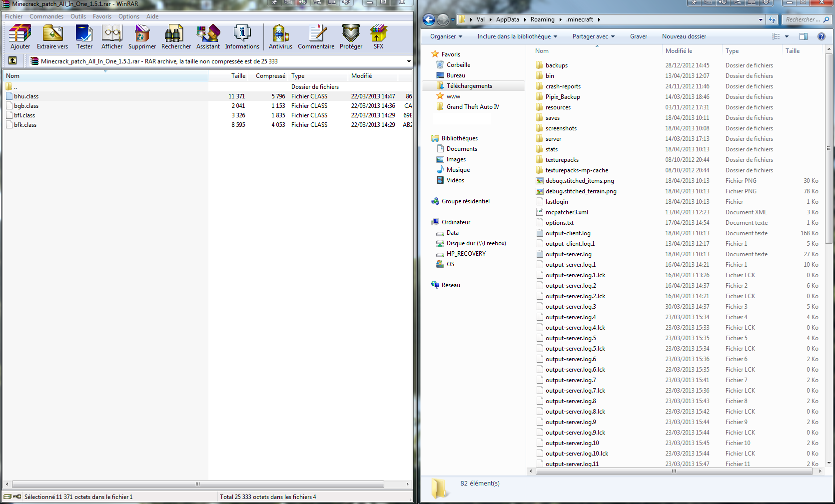The width and height of the screenshot is (835, 504).
Task: Click the Nouveau dossier button
Action: point(684,36)
